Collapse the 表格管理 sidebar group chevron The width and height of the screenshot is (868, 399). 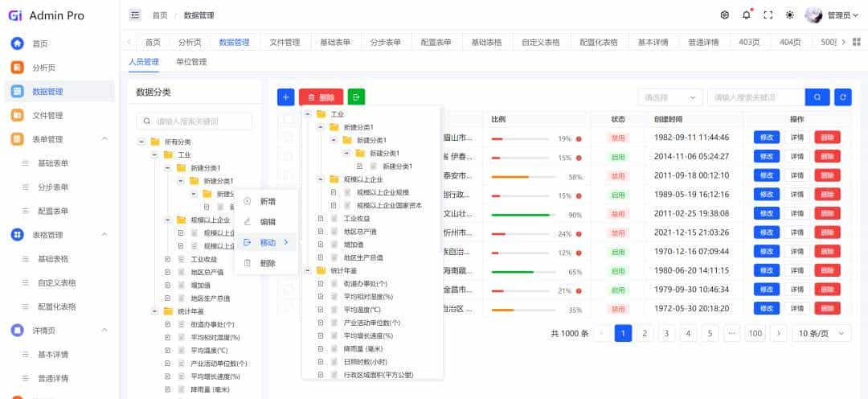point(104,235)
